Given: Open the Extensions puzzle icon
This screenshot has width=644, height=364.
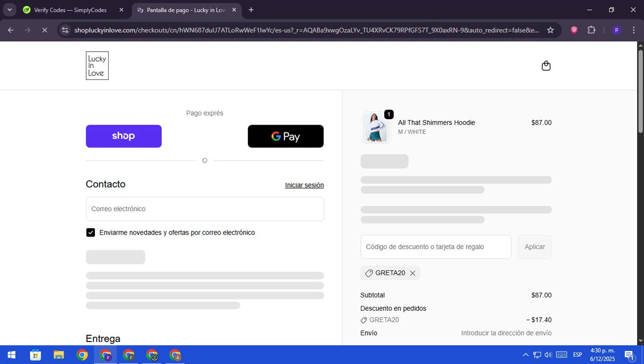Looking at the screenshot, I should (x=592, y=30).
